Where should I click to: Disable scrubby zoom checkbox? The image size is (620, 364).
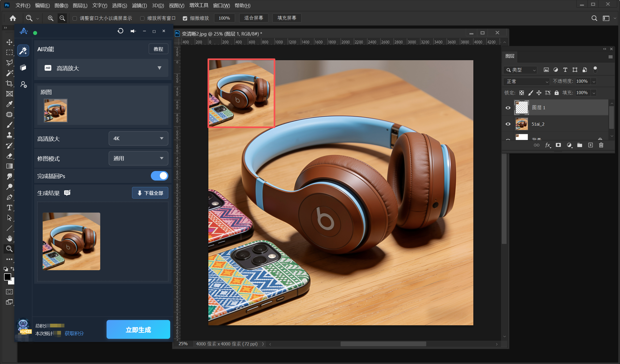click(x=185, y=18)
